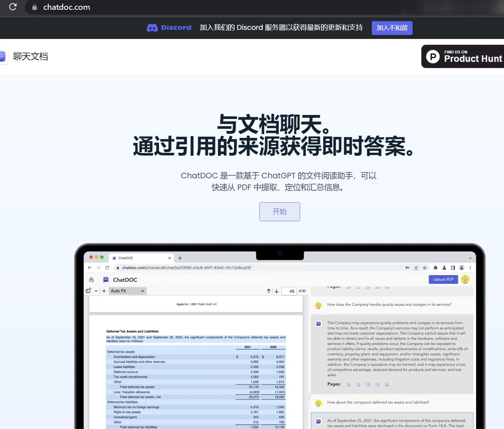The height and width of the screenshot is (429, 504).
Task: Open the browser profile dropdown in the mockup
Action: point(461,267)
